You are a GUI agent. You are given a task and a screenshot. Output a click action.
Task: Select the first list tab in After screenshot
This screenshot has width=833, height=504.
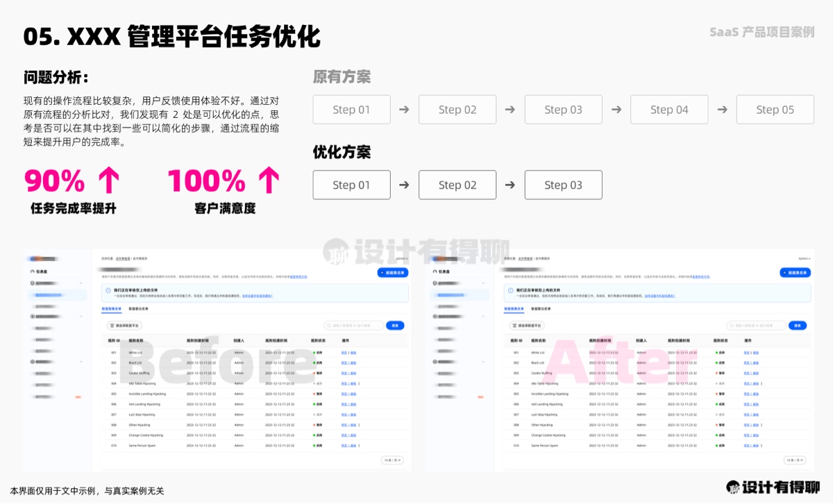click(514, 308)
